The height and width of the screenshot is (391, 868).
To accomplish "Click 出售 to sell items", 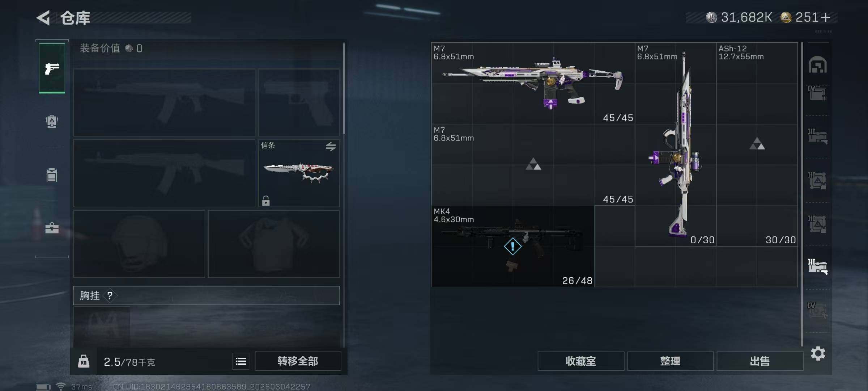I will pos(759,361).
